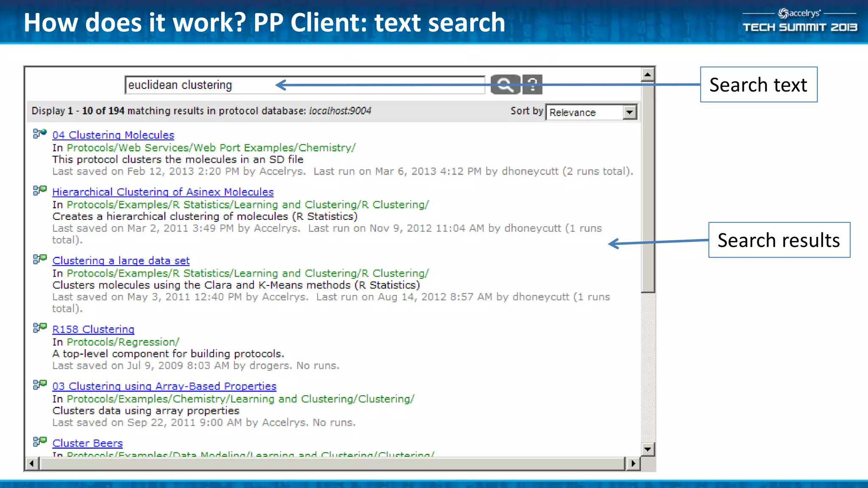This screenshot has height=488, width=868.
Task: Click protocol icon beside Cluster Beers
Action: pyautogui.click(x=39, y=442)
